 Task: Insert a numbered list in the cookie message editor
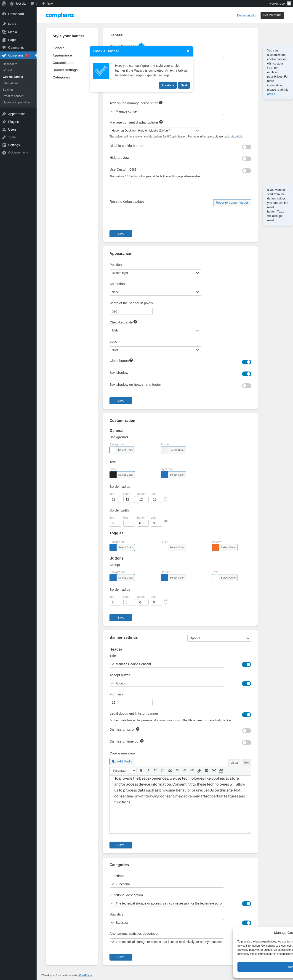pyautogui.click(x=163, y=770)
